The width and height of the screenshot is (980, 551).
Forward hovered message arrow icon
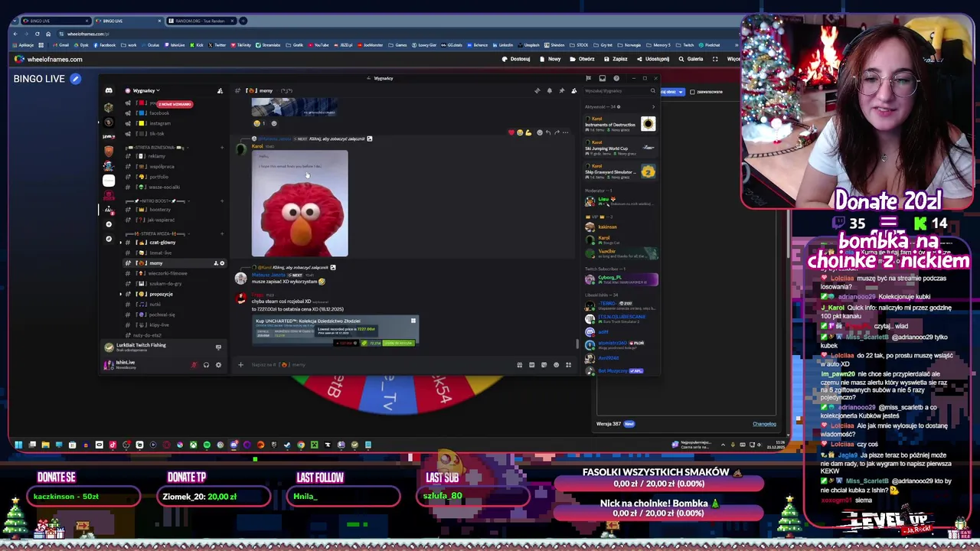click(557, 132)
